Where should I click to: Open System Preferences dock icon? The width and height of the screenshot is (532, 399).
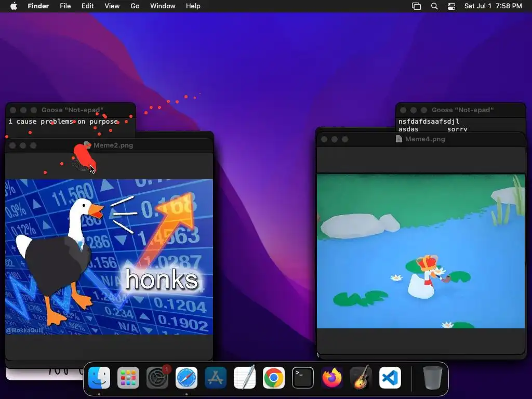(157, 378)
